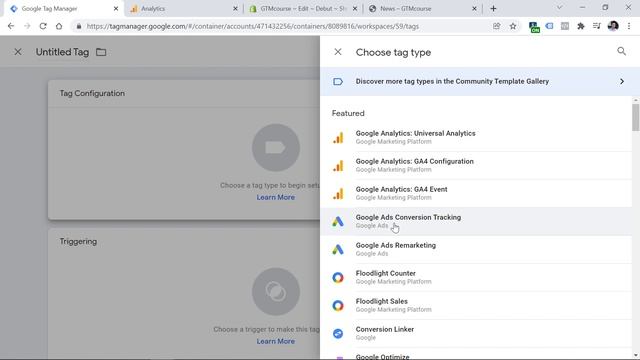Open a new browser tab
640x360 pixels.
pyautogui.click(x=493, y=9)
